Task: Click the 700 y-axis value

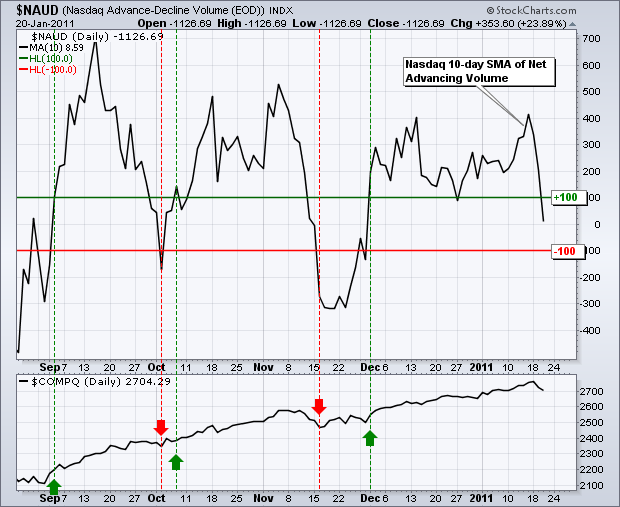Action: click(591, 39)
